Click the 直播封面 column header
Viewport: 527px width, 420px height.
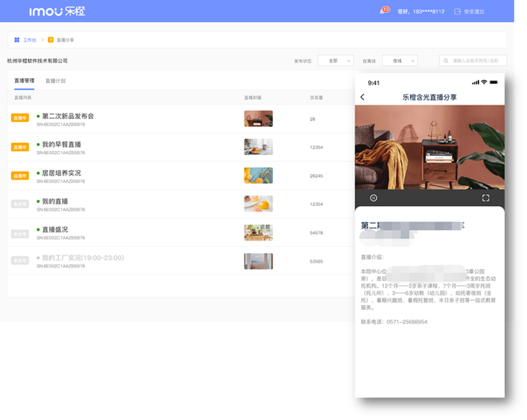253,97
